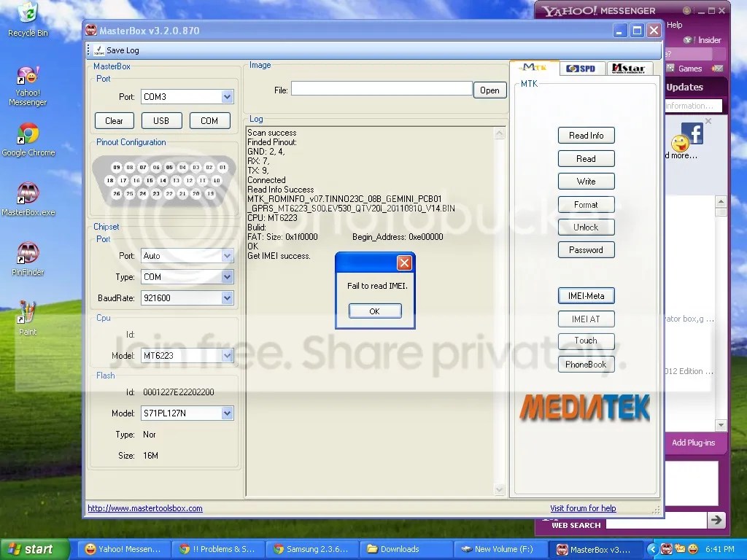Open MasterBox Port COM3 dropdown

click(228, 97)
